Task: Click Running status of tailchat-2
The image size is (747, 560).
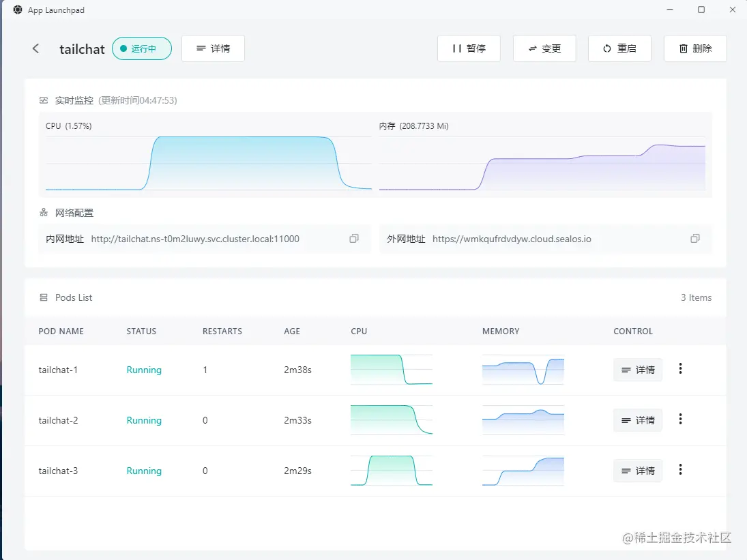Action: 144,420
